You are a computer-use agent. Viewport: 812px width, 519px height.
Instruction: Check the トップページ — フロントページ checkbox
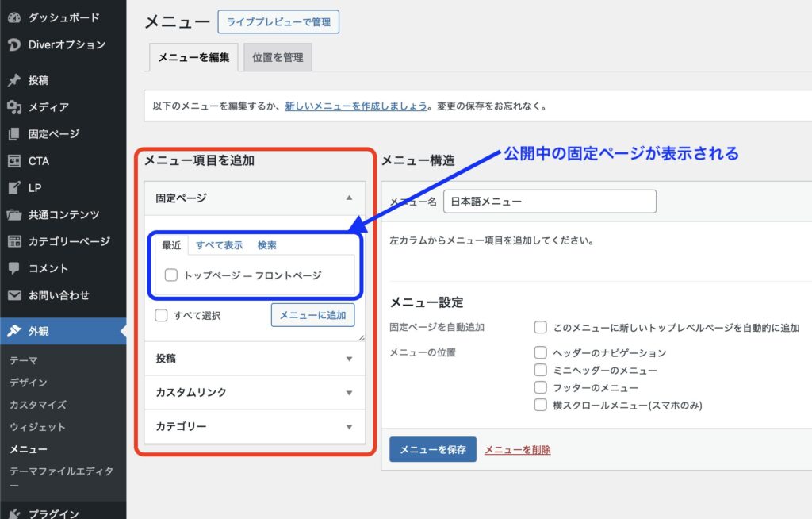pyautogui.click(x=170, y=275)
